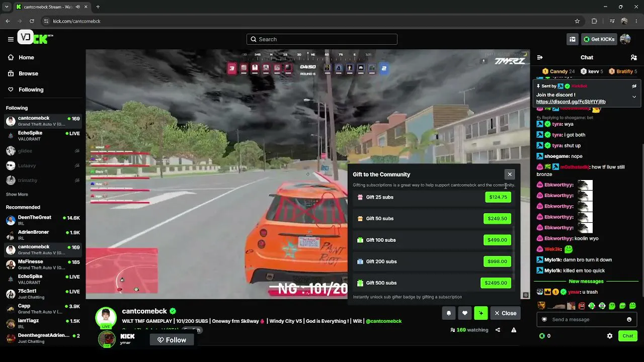Open Browse in sidebar
The image size is (644, 362).
coord(43,73)
